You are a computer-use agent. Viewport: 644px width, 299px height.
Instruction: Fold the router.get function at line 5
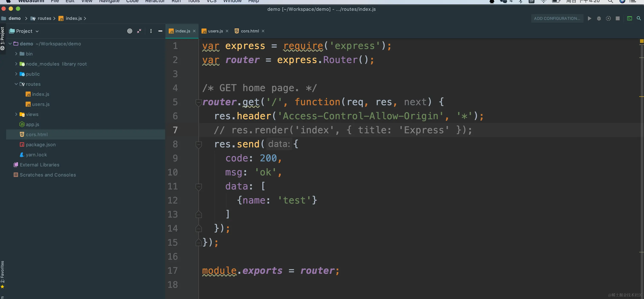click(x=198, y=102)
